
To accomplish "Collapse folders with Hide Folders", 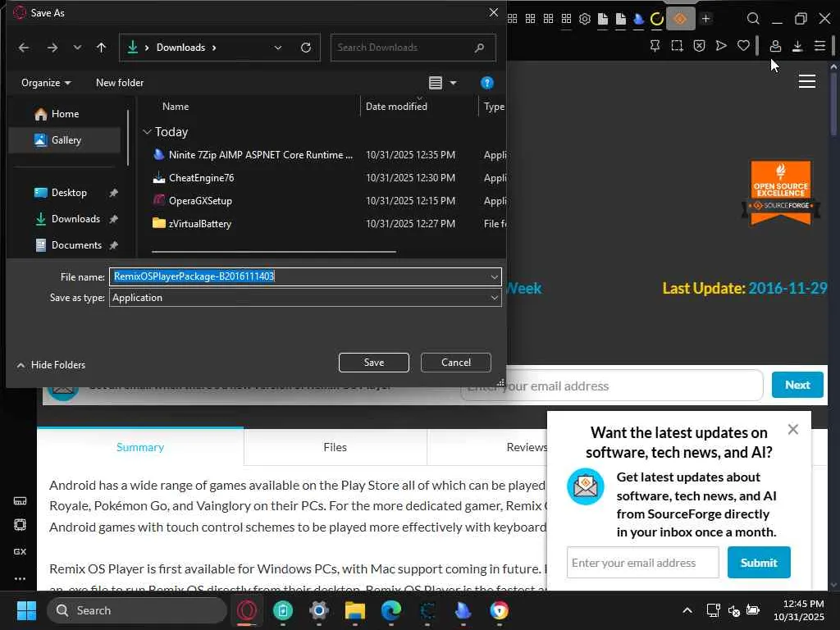I will pos(51,365).
